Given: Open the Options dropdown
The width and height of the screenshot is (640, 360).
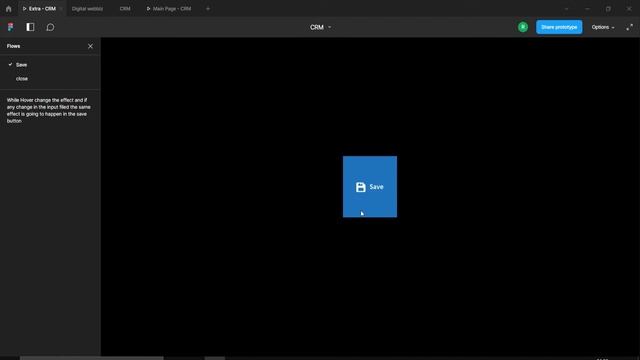Looking at the screenshot, I should (602, 27).
